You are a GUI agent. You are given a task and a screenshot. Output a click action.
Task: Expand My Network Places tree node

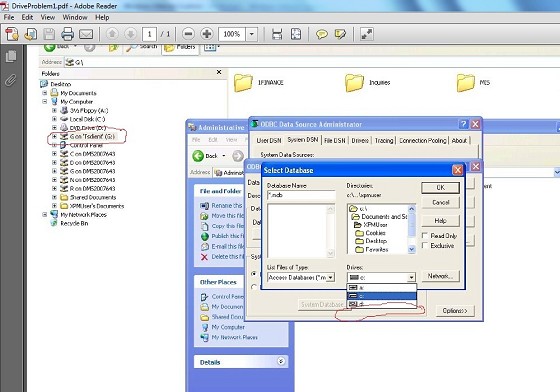tap(45, 215)
